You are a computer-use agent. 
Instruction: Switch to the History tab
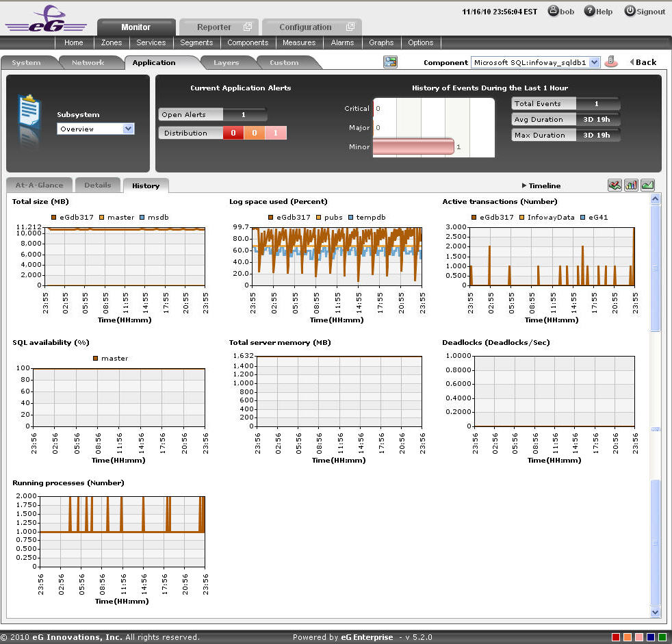[x=146, y=185]
